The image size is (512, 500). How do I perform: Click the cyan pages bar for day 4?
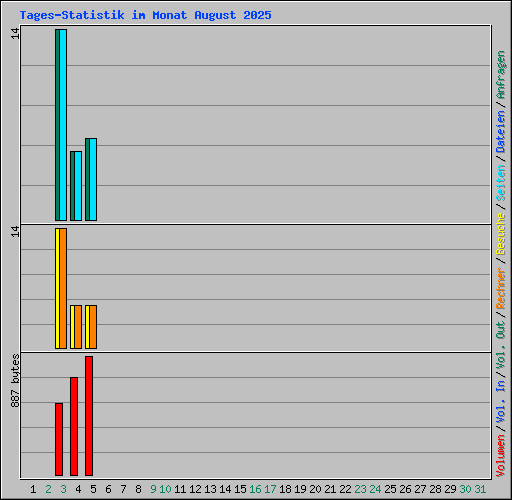click(x=78, y=186)
